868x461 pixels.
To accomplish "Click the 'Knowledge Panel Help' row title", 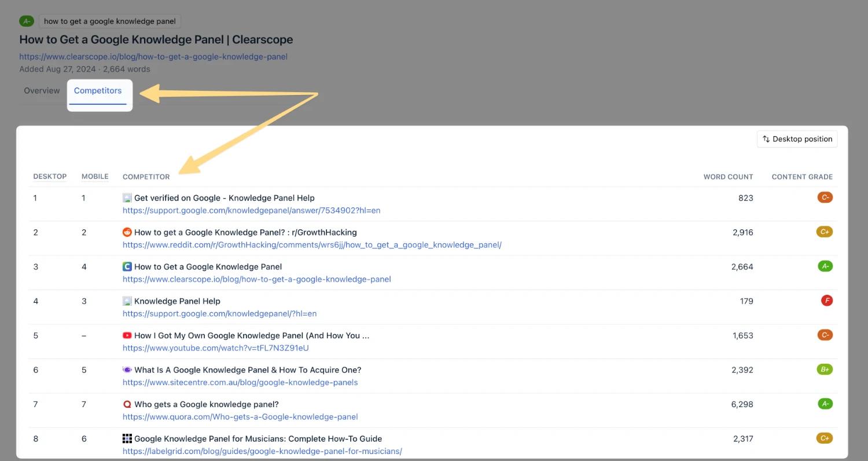I will point(177,301).
